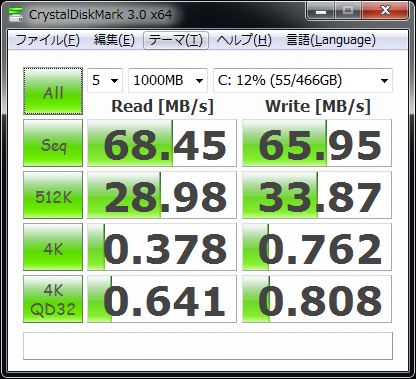Select the 4K read result 0.378
The height and width of the screenshot is (379, 416).
(162, 247)
